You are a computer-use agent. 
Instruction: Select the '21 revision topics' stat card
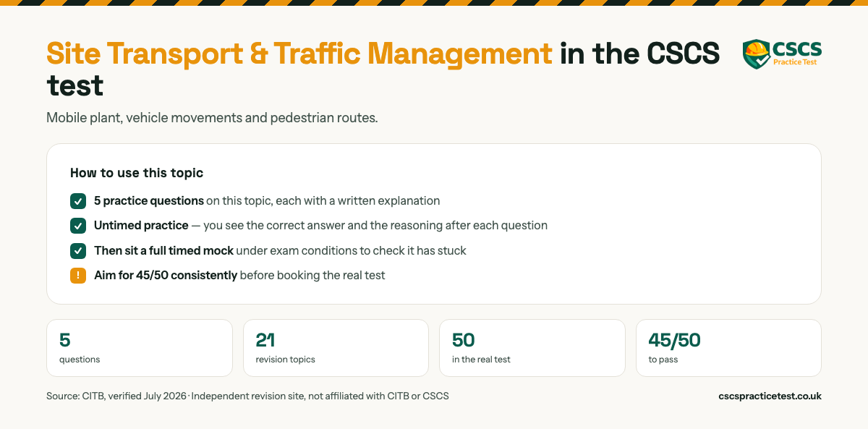pos(336,348)
